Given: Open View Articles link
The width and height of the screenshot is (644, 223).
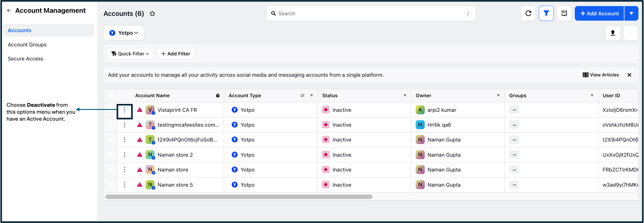Looking at the screenshot, I should coord(601,75).
